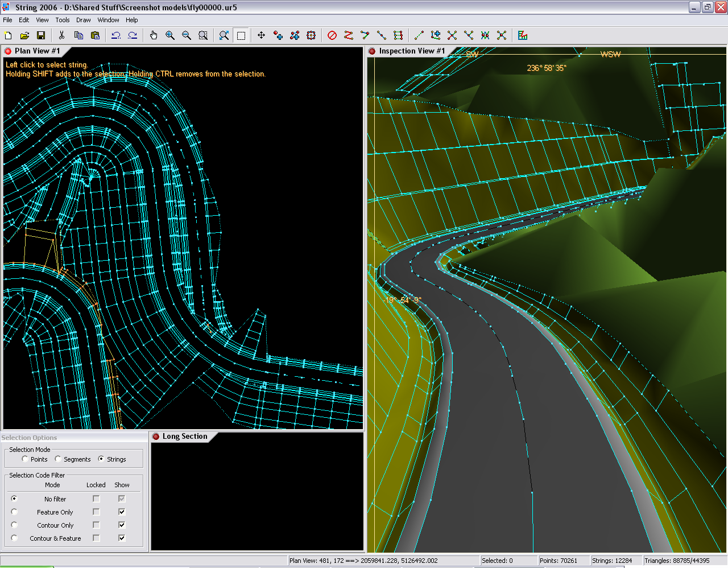Choose the Contour Only filter mode
Viewport: 728px width, 568px height.
[x=14, y=525]
